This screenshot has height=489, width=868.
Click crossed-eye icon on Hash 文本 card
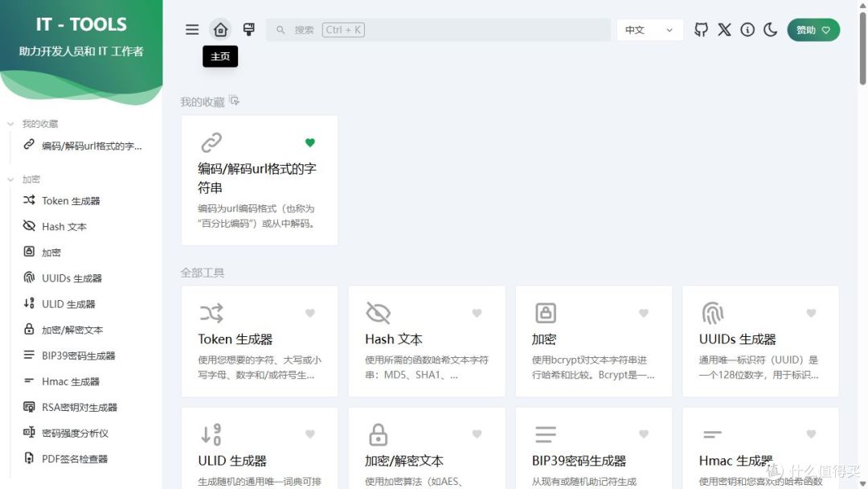pos(379,313)
